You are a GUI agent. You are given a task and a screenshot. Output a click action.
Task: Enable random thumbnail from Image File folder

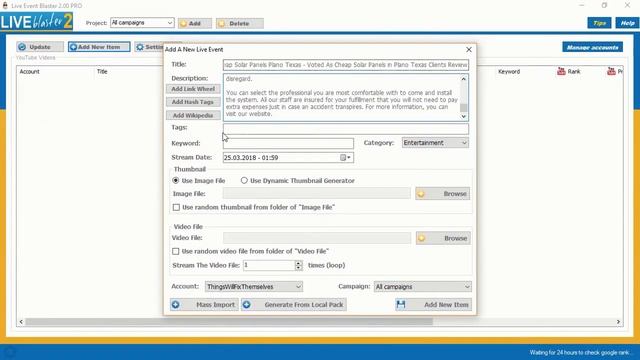(176, 207)
